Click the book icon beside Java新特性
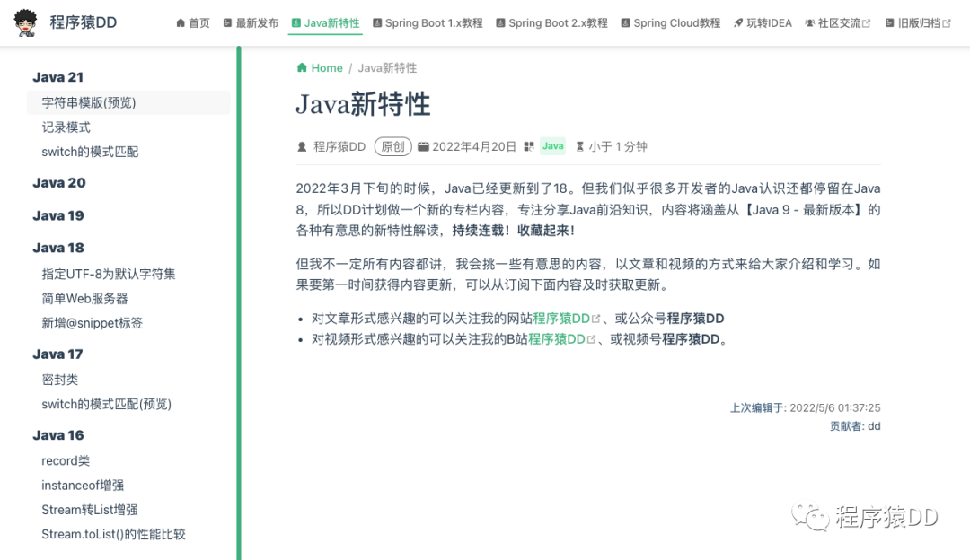The image size is (970, 560). click(296, 22)
